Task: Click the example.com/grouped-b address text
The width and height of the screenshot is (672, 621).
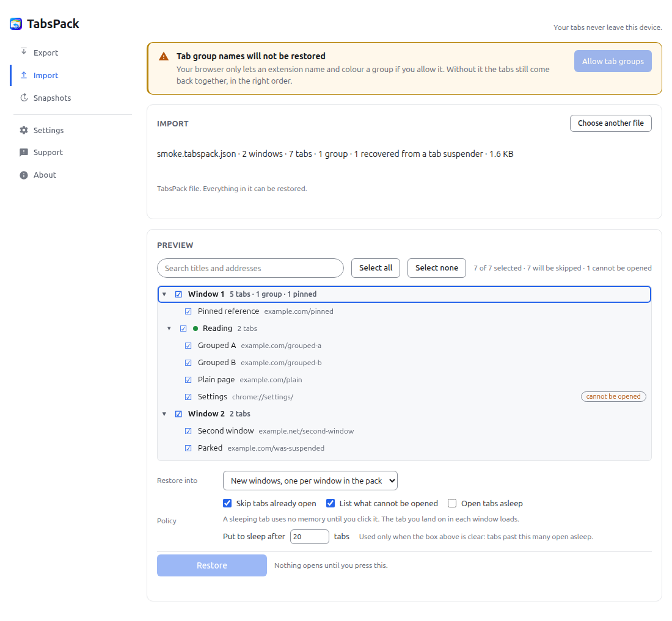Action: 281,363
